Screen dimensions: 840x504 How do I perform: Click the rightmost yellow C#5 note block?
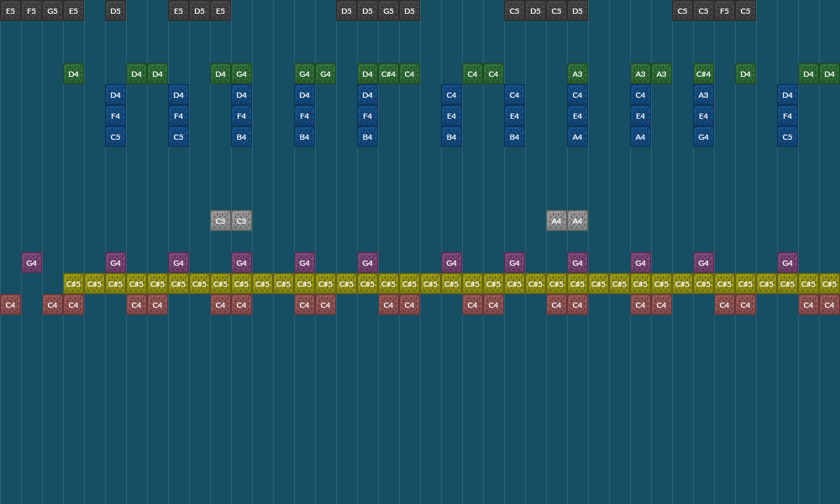point(829,283)
